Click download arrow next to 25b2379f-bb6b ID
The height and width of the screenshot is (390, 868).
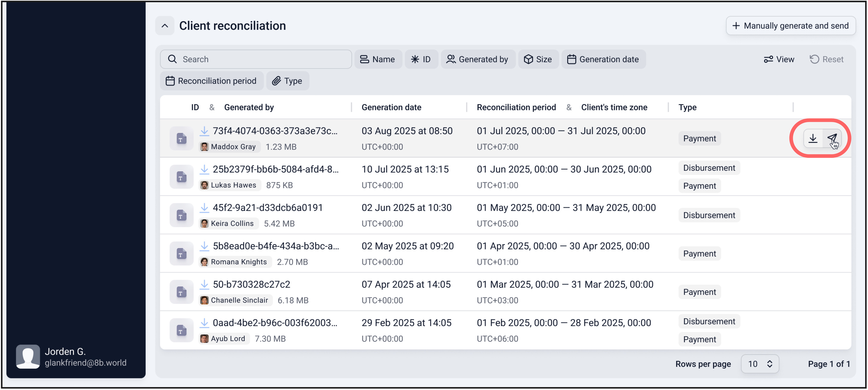204,169
